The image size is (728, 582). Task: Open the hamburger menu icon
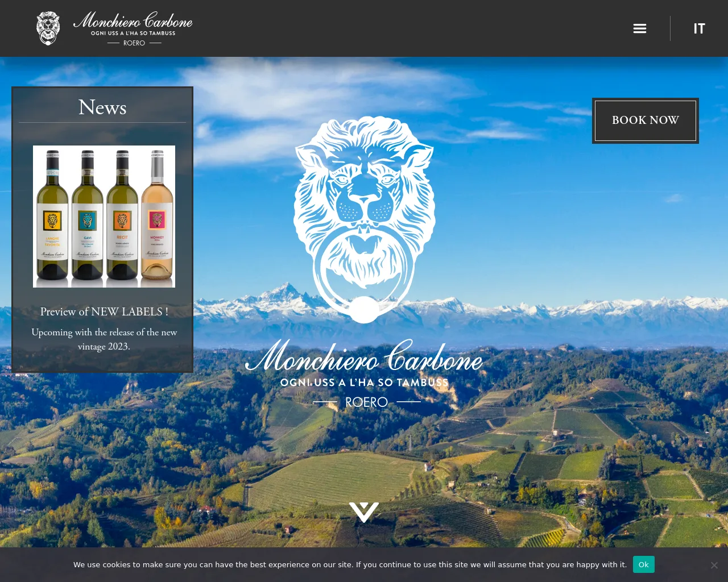tap(640, 28)
